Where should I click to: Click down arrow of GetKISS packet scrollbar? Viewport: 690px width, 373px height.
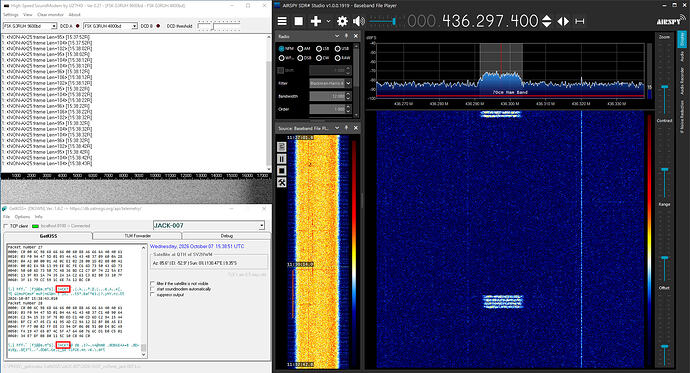point(143,354)
